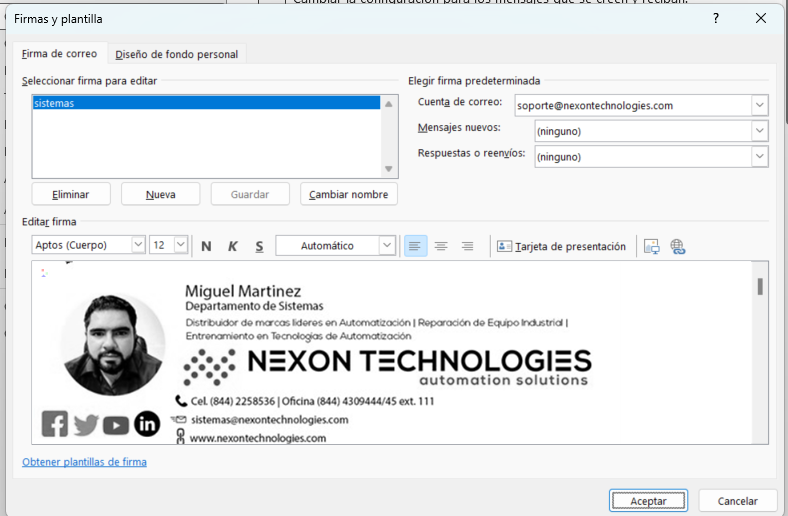
Task: Click the chain link icon beside website
Action: 180,436
